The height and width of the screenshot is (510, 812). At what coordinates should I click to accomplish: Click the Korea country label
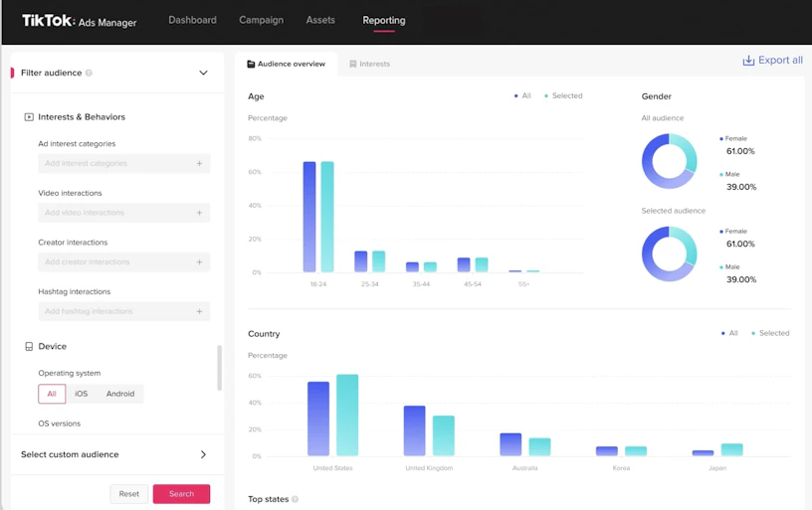tap(621, 468)
